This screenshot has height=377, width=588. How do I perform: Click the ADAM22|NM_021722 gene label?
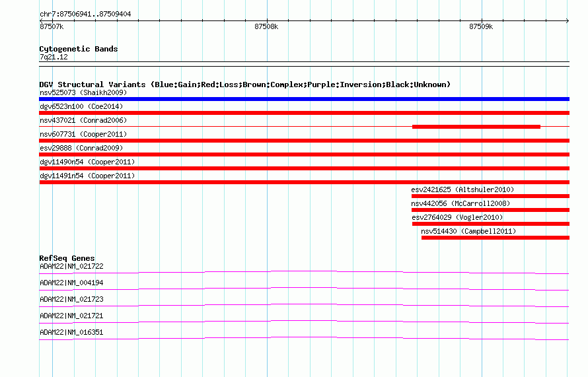pos(71,267)
